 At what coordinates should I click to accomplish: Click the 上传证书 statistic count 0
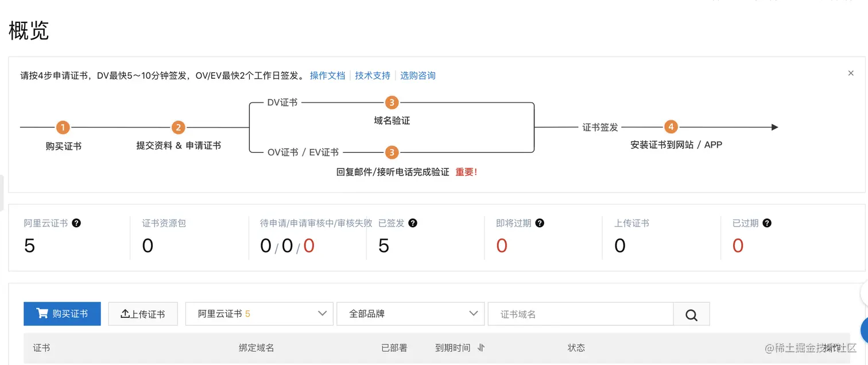pyautogui.click(x=620, y=246)
